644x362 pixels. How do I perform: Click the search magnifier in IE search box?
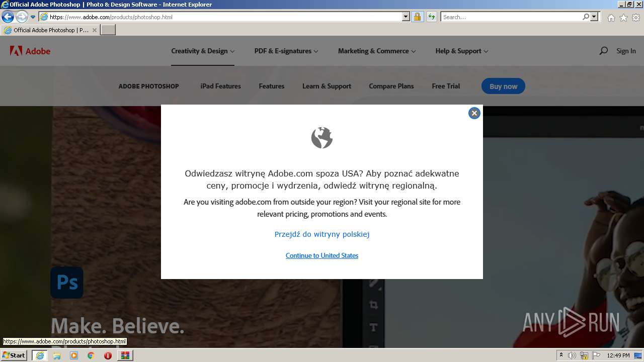pos(586,17)
